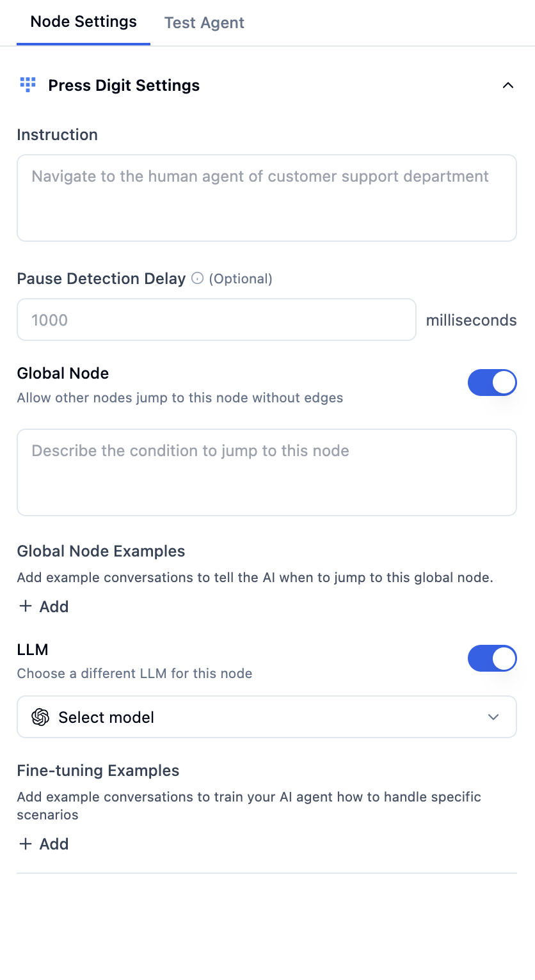Click the chevron in the model selector

click(x=493, y=717)
